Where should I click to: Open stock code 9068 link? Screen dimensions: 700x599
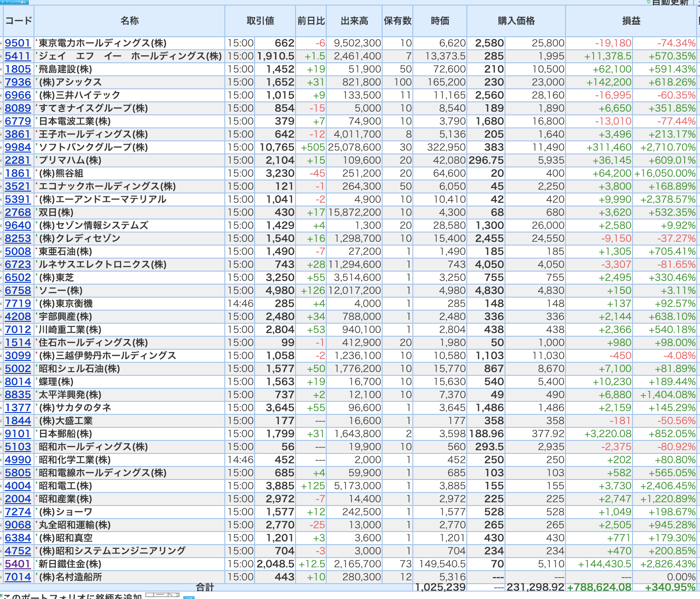18,525
